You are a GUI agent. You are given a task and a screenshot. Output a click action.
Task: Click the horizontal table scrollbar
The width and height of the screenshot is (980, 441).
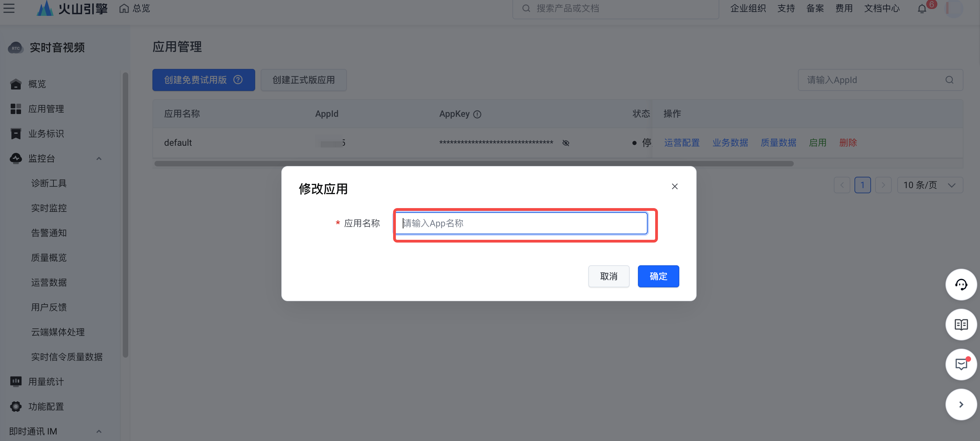[x=474, y=164]
